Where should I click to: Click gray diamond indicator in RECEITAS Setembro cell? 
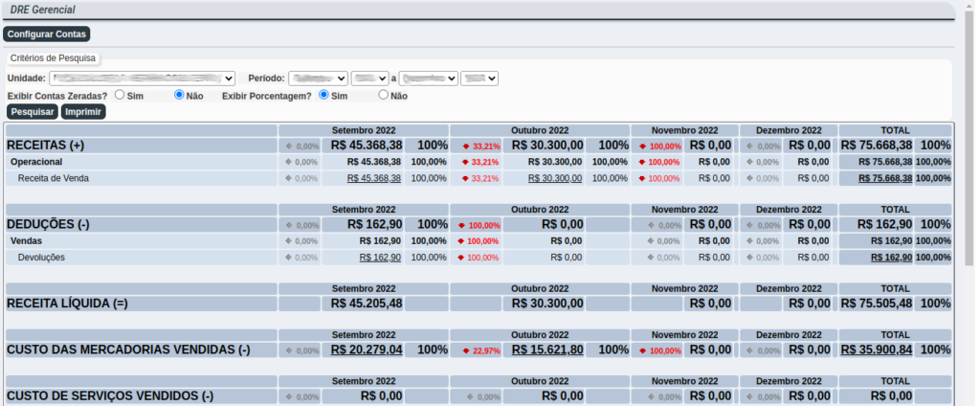[289, 147]
